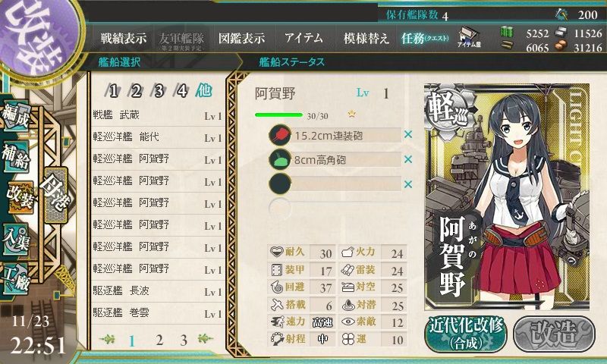607x364 pixels.
Task: Open the 入渠 docking sidebar icon
Action: (x=16, y=239)
